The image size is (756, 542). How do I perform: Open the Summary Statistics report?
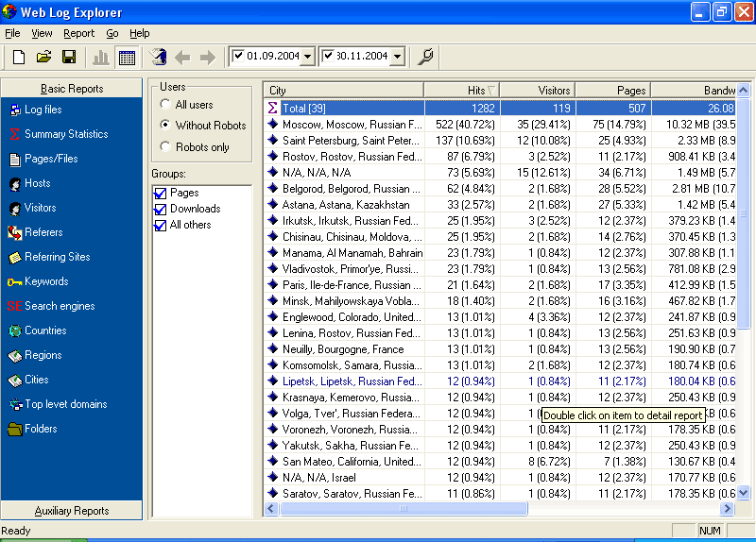[59, 134]
